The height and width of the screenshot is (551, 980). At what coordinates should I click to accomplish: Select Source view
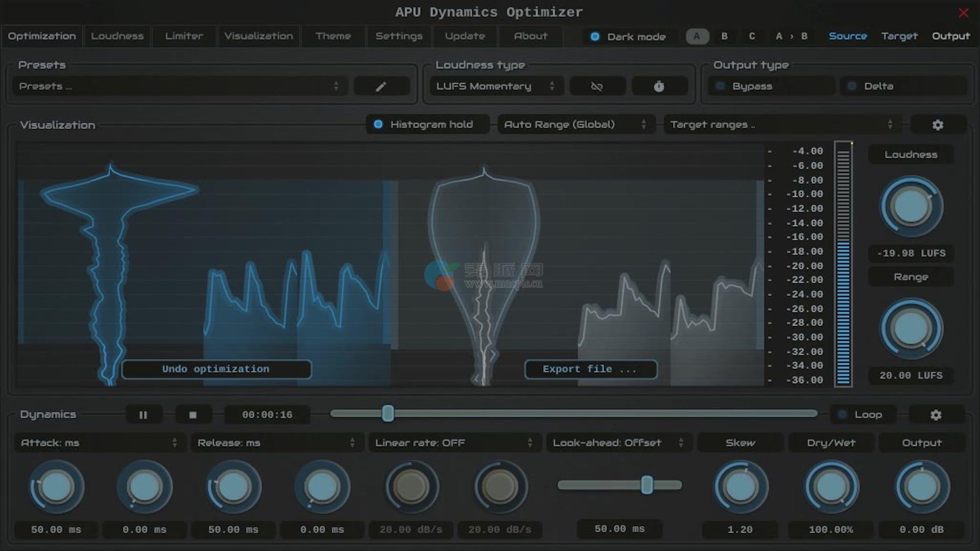[x=848, y=36]
